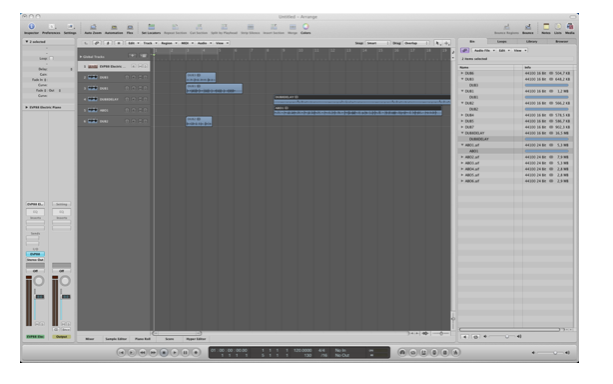Click the Set Locators toolbar icon
613x384 pixels.
coord(151,28)
